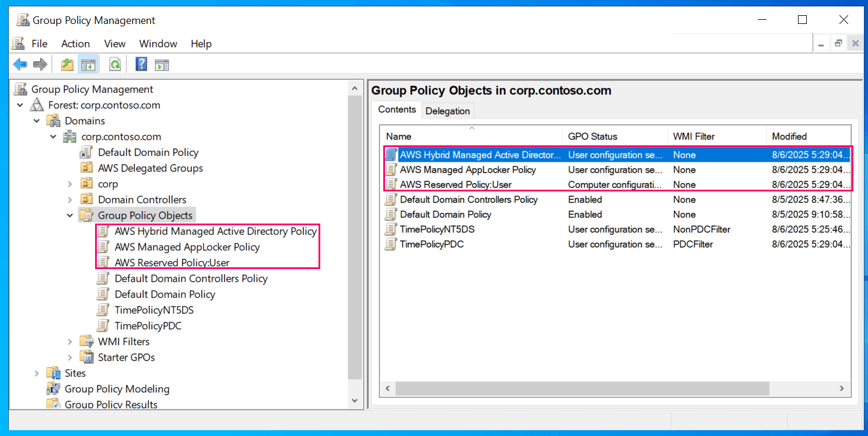Click the contents list horizontal scrollbar thumb
Viewport: 868px width, 436px height.
tap(582, 388)
